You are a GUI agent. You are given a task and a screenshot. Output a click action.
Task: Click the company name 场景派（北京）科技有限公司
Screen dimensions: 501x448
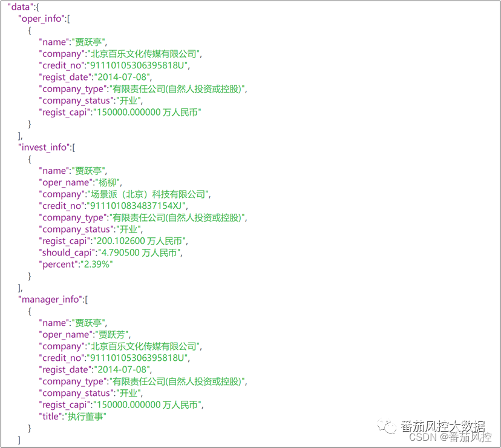coord(148,194)
